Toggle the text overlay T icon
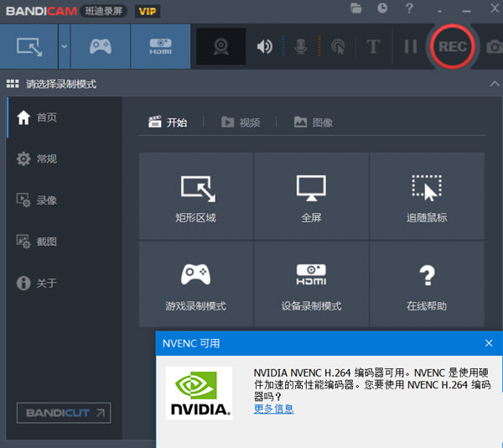The height and width of the screenshot is (448, 503). (373, 47)
